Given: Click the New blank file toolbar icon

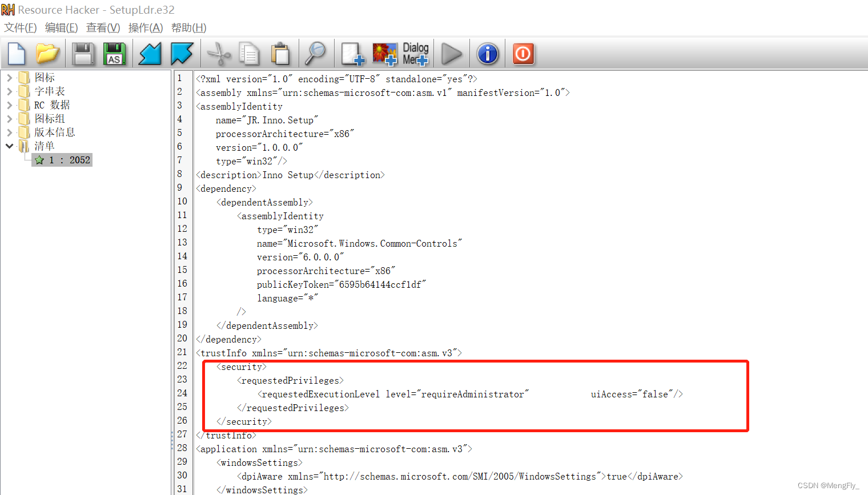Looking at the screenshot, I should click(17, 54).
